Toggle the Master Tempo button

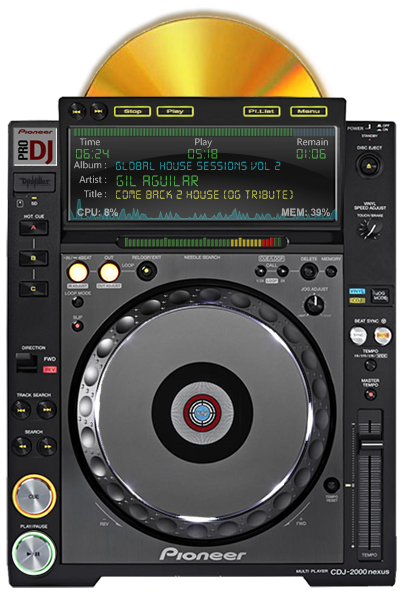pyautogui.click(x=370, y=395)
